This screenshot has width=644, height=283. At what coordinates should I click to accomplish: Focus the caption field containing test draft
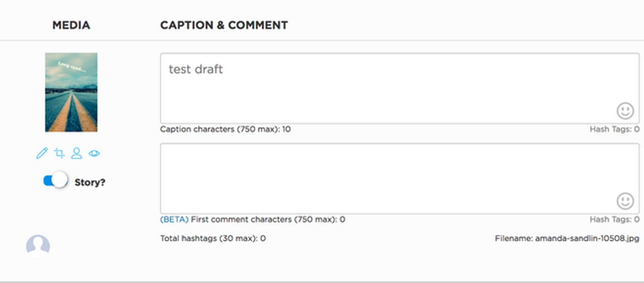click(x=400, y=88)
